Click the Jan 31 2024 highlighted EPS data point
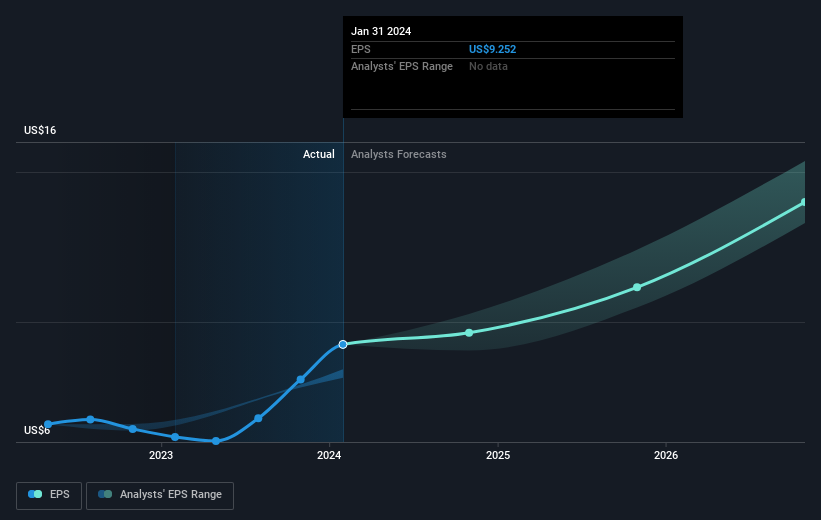821x520 pixels. 343,344
